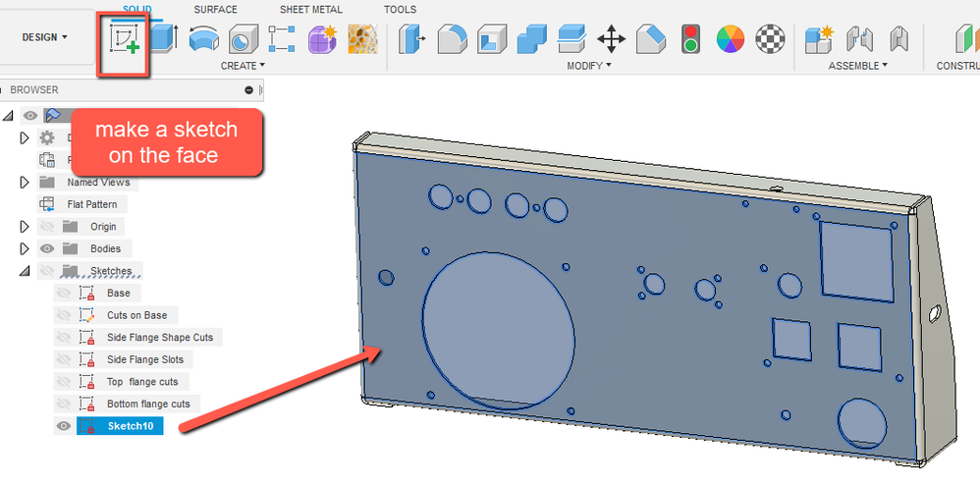The image size is (980, 486).
Task: Select the Flat Pattern browser item
Action: tap(92, 204)
